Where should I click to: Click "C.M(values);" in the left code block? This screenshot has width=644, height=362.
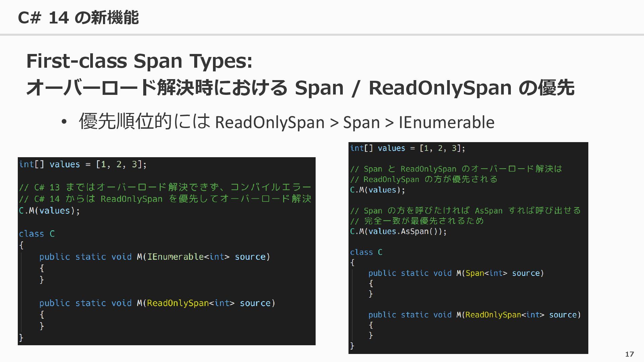[49, 210]
